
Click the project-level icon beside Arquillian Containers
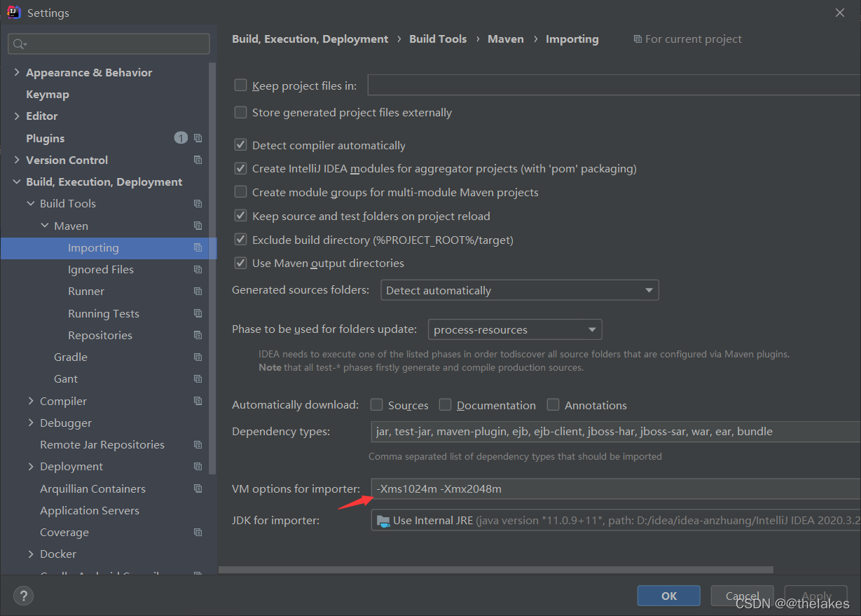pyautogui.click(x=198, y=488)
